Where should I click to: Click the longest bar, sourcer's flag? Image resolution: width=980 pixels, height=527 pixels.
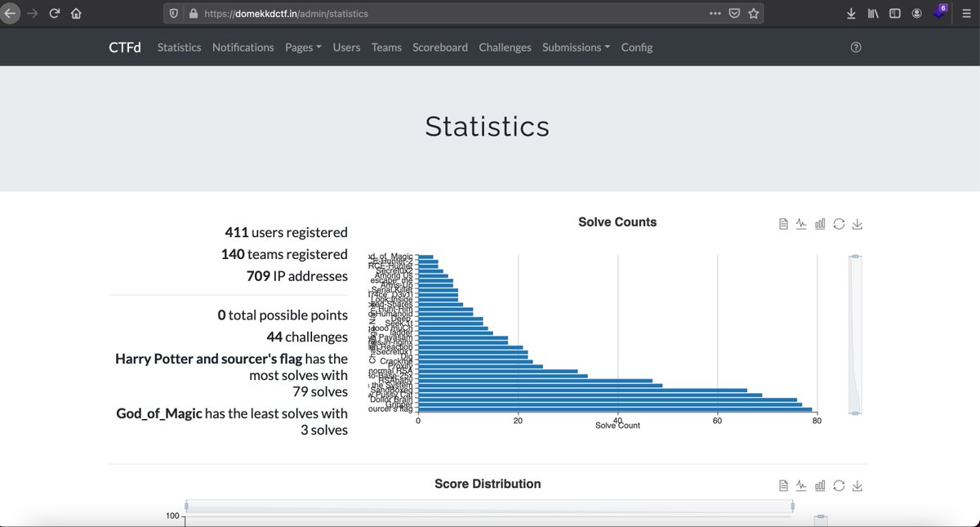click(615, 409)
